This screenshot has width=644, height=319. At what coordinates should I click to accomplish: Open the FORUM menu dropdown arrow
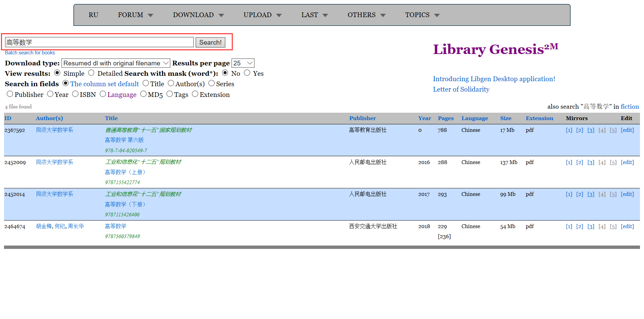tap(151, 15)
